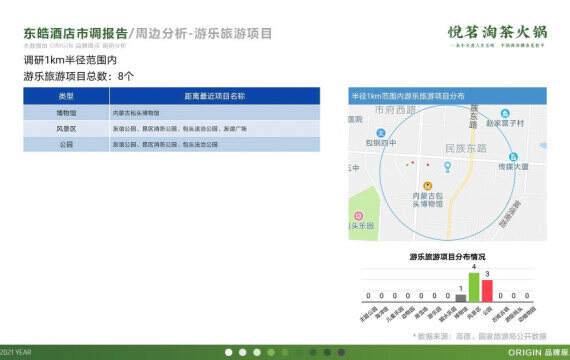570x360 pixels.
Task: Click the 悦茗淘茶火锅 logo
Action: click(497, 35)
